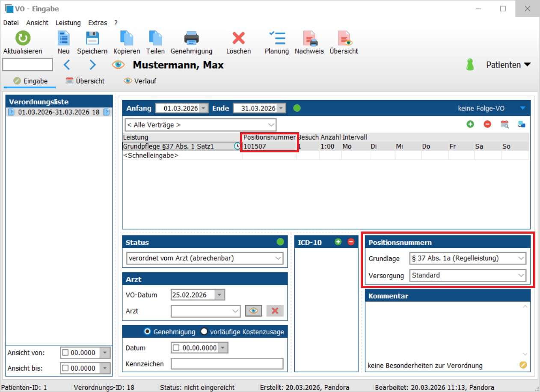This screenshot has width=540, height=392.
Task: Open the Nachweis report
Action: [x=309, y=39]
